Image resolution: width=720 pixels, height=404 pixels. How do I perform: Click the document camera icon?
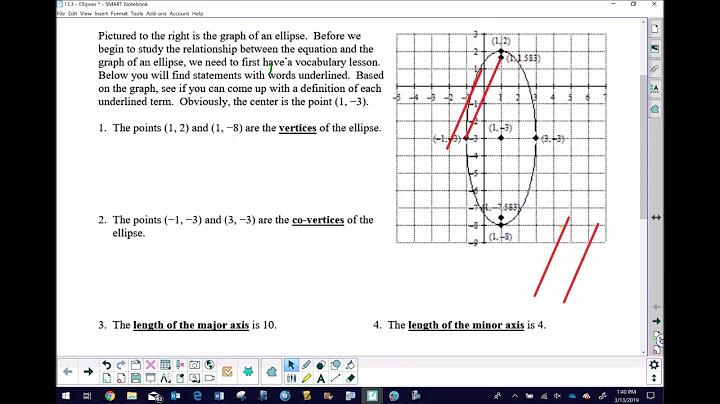click(x=180, y=378)
